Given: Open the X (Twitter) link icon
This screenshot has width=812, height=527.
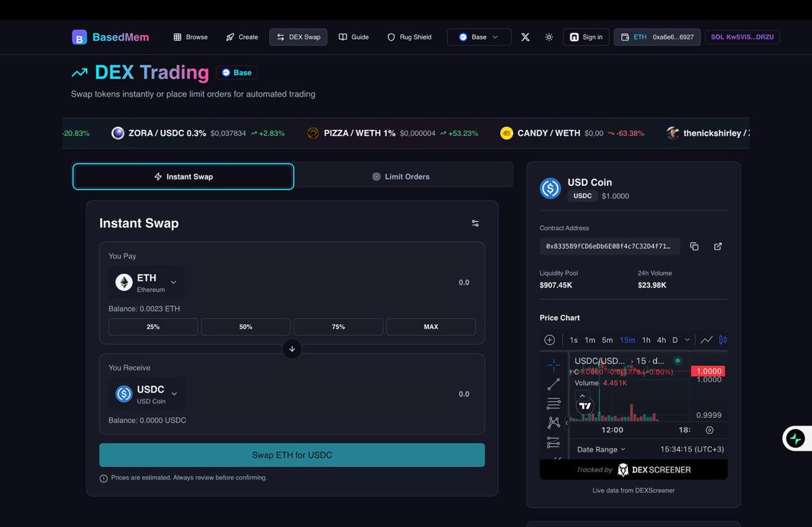Looking at the screenshot, I should click(x=525, y=37).
